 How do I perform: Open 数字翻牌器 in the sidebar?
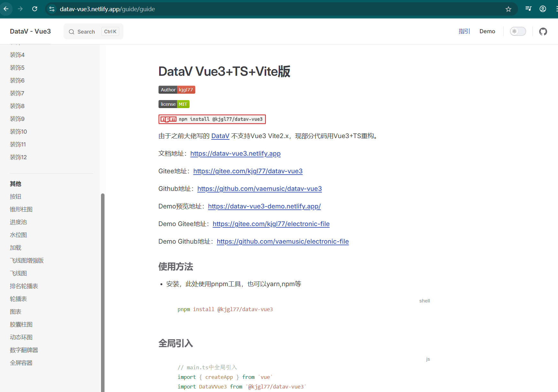tap(24, 350)
